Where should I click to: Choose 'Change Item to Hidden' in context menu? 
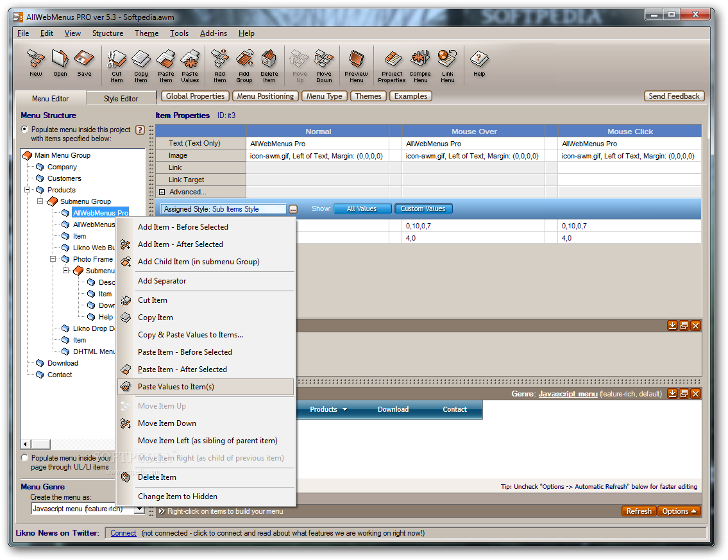206,496
